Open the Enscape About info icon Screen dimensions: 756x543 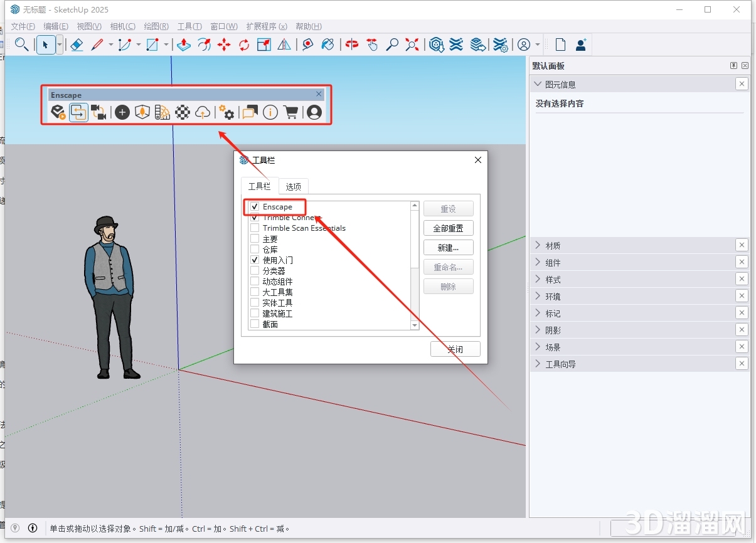tap(270, 112)
